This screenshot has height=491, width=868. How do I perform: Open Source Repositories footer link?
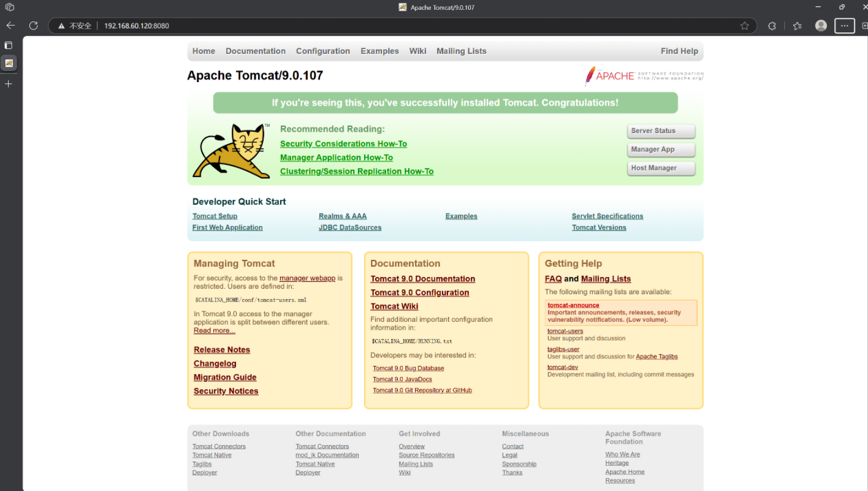coord(427,455)
